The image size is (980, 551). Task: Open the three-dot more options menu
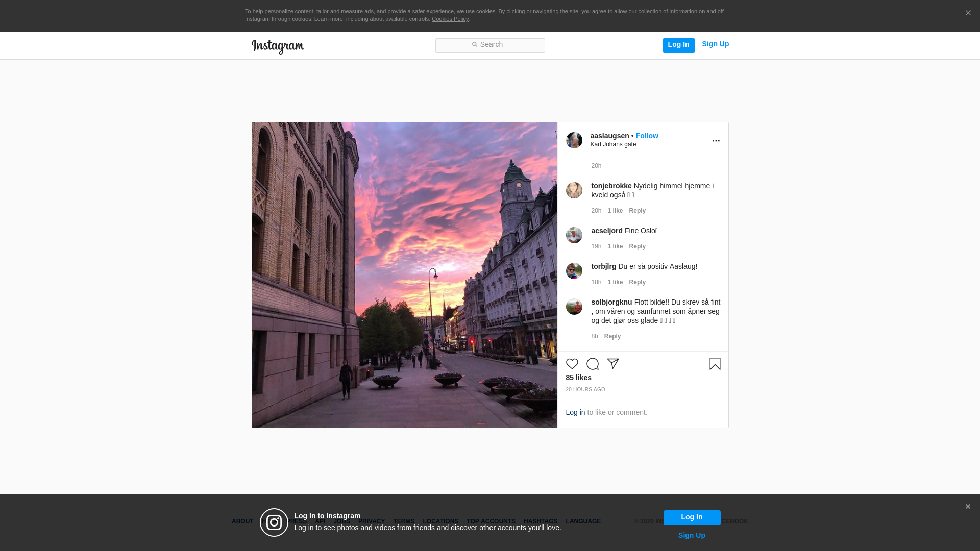point(716,141)
